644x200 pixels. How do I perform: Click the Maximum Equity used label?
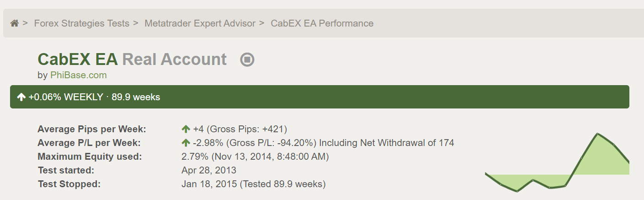tap(90, 157)
